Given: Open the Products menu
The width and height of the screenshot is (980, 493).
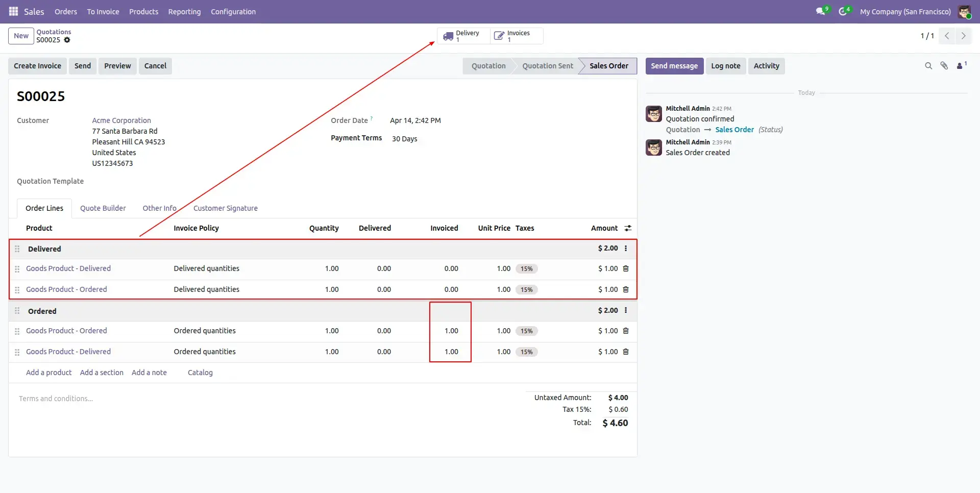Looking at the screenshot, I should [143, 11].
